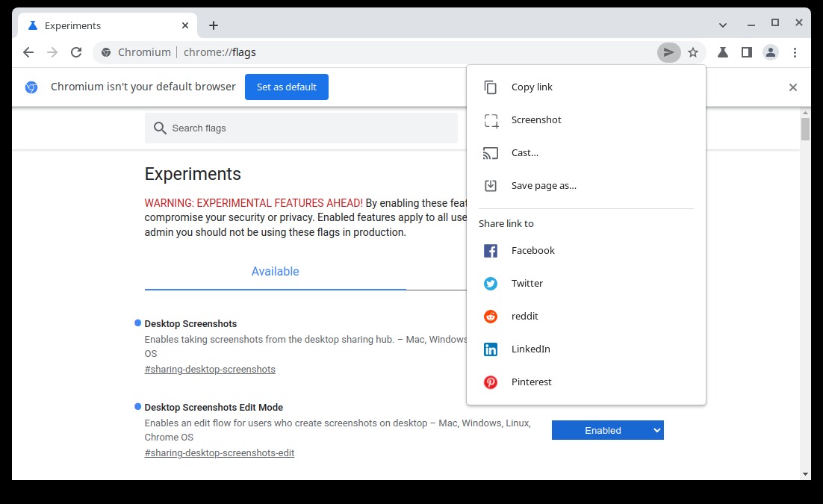Open #sharing-desktop-screenshots-edit link
This screenshot has width=823, height=504.
click(x=219, y=453)
